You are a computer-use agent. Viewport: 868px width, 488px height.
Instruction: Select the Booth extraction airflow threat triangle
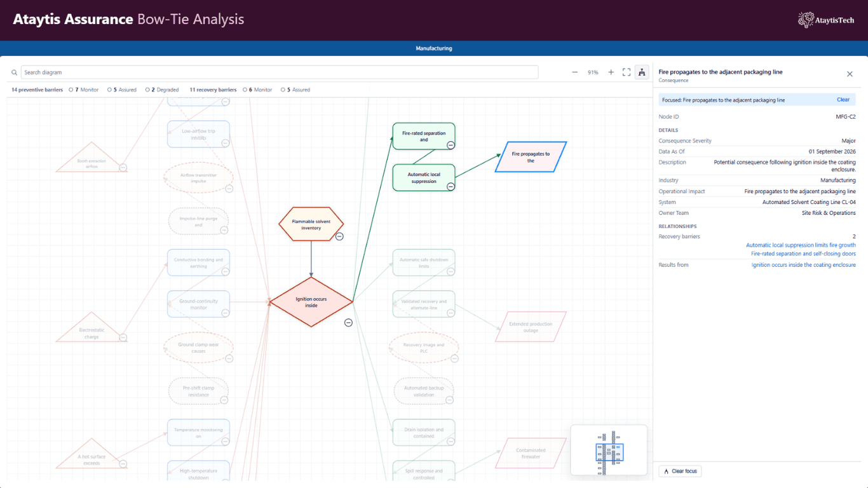click(x=92, y=158)
